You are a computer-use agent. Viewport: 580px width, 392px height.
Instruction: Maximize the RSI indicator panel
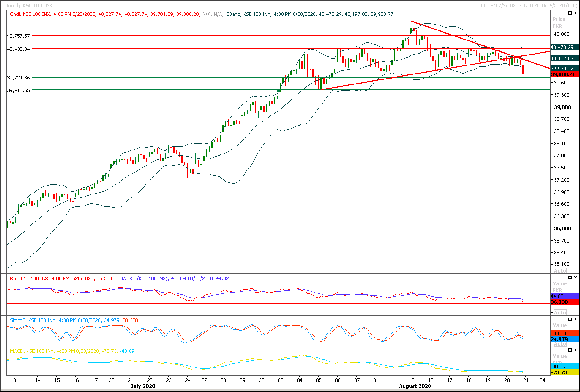pyautogui.click(x=570, y=277)
